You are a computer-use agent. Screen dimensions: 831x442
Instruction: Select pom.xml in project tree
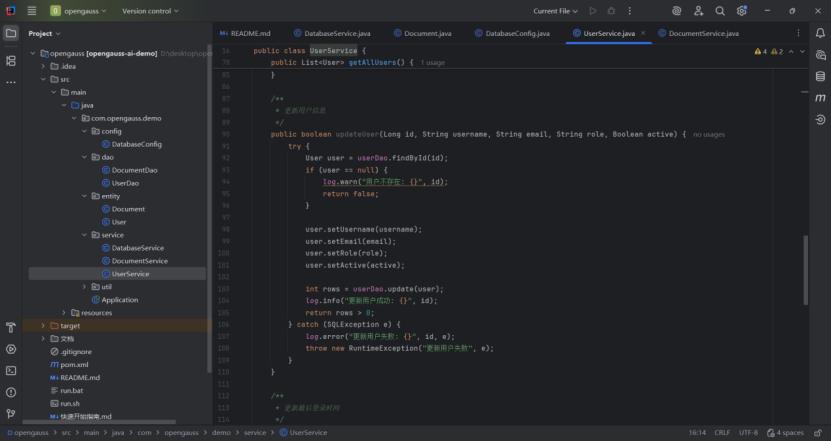pos(69,365)
